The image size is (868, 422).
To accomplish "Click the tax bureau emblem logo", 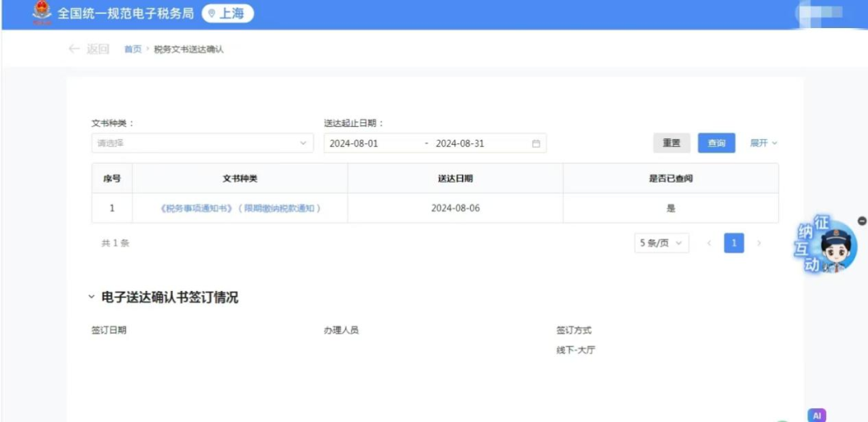I will (41, 14).
